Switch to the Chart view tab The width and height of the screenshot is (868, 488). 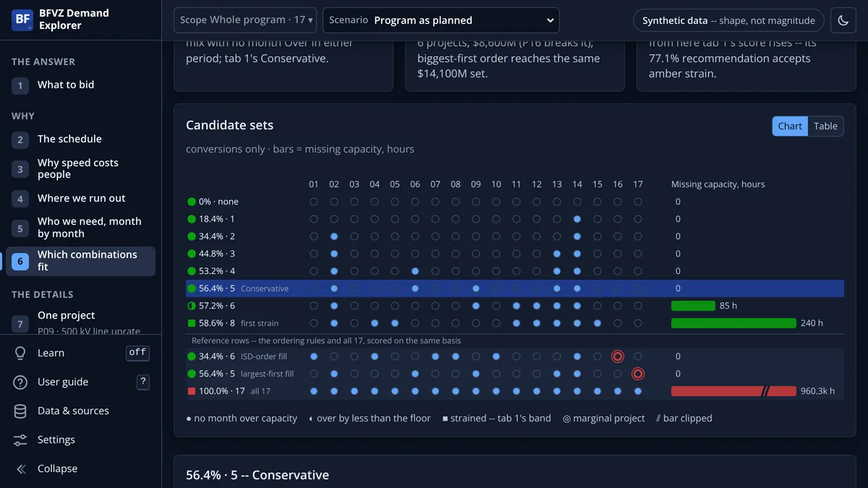point(790,126)
